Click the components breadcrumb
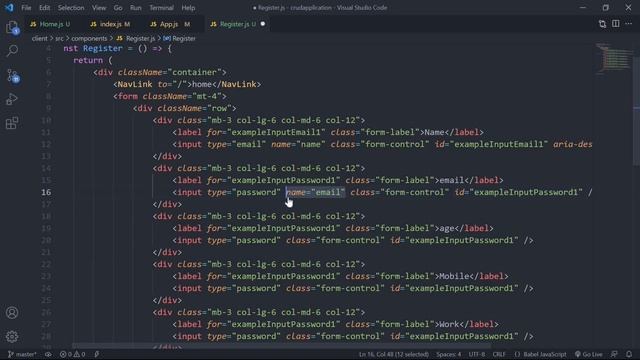 tap(89, 38)
